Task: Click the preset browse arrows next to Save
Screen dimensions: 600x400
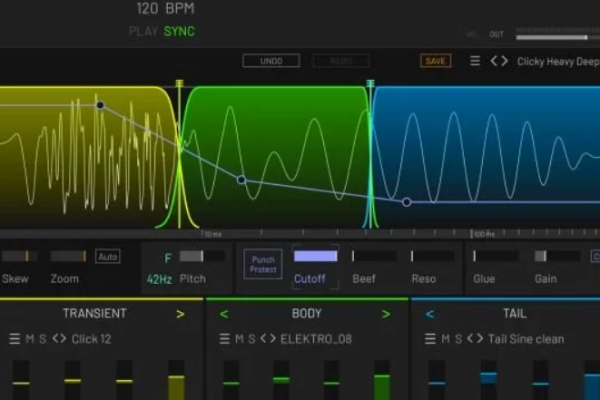Action: coord(499,61)
